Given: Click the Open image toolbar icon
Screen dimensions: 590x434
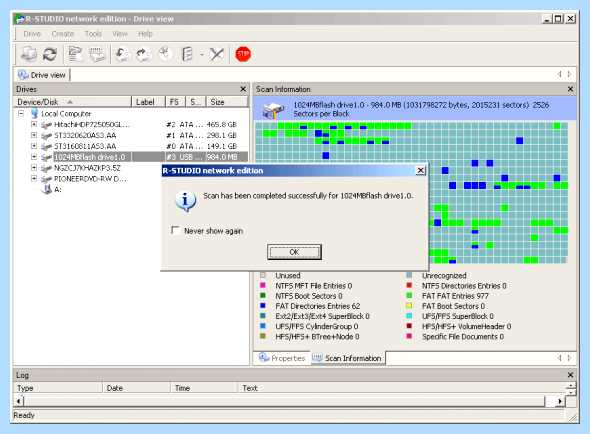Looking at the screenshot, I should (123, 54).
